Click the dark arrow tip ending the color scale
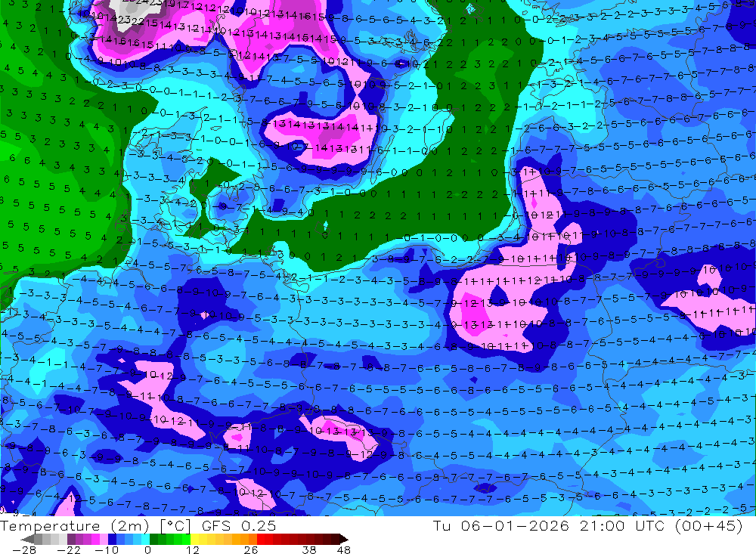 point(344,539)
